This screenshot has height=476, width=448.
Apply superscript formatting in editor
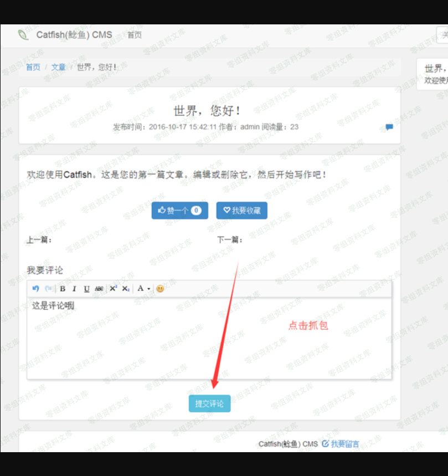[x=113, y=289]
